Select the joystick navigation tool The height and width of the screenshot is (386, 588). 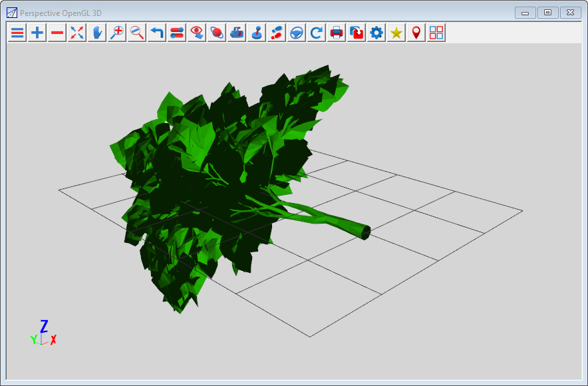click(257, 33)
